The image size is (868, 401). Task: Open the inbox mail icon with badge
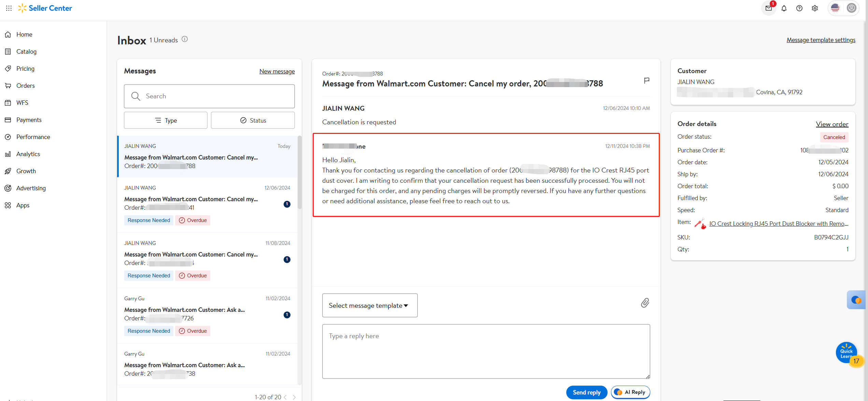tap(769, 8)
